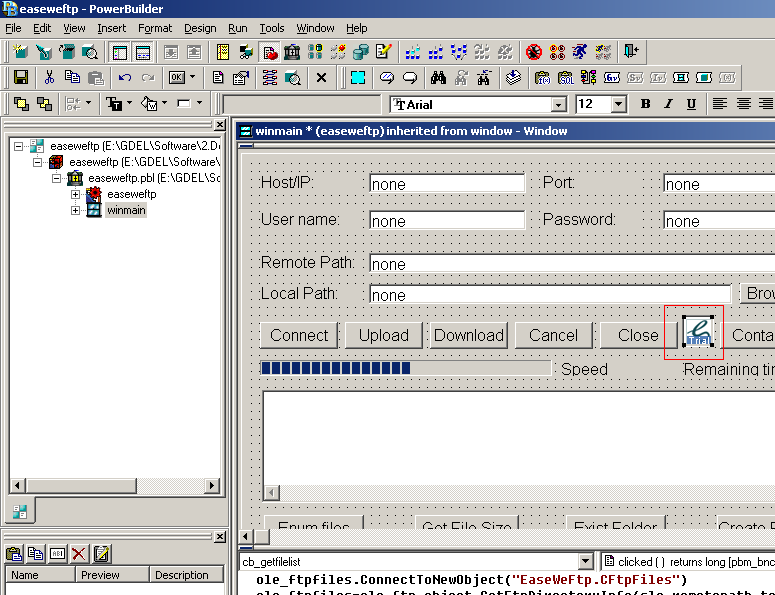
Task: Open the control type OK dropdown arrow
Action: tap(193, 77)
